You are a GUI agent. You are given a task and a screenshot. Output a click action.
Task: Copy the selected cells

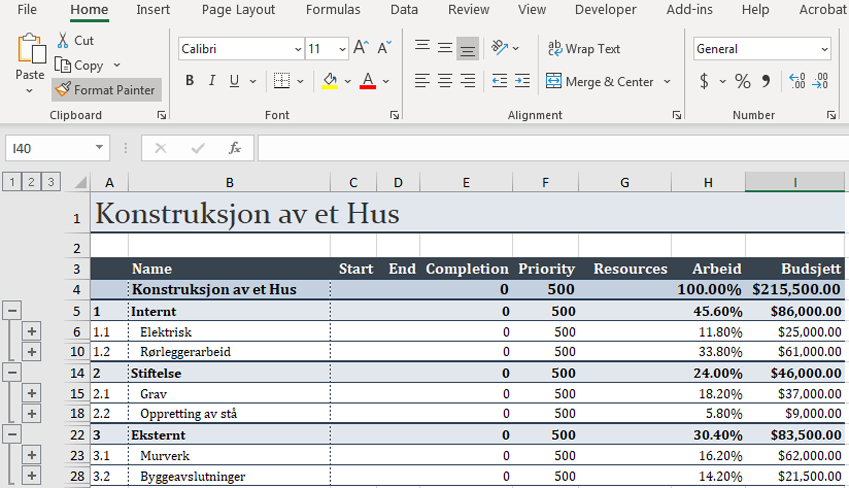click(79, 66)
